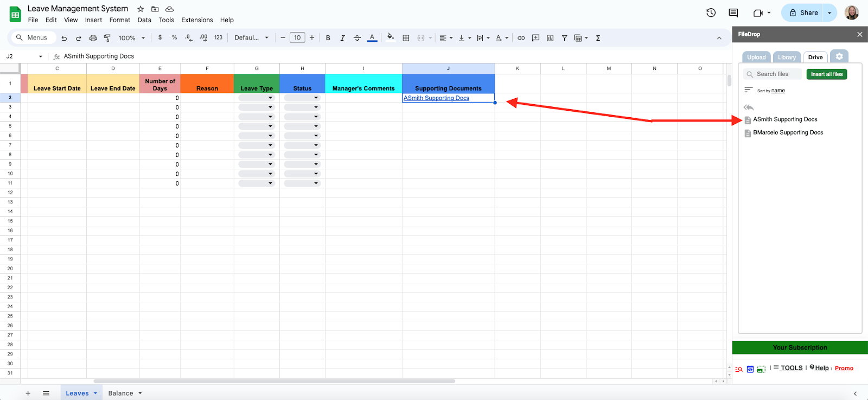Open the fill color picker
Screen dimensions: 868x400
(x=390, y=37)
